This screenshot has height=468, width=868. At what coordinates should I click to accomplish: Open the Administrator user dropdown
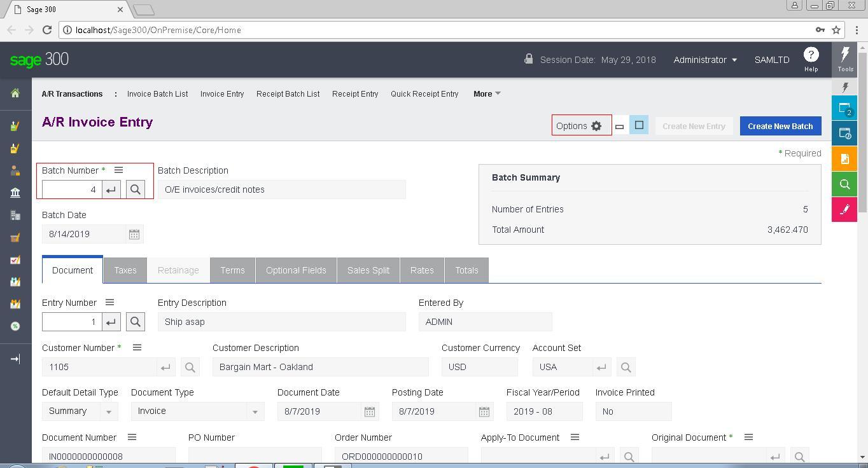point(705,60)
